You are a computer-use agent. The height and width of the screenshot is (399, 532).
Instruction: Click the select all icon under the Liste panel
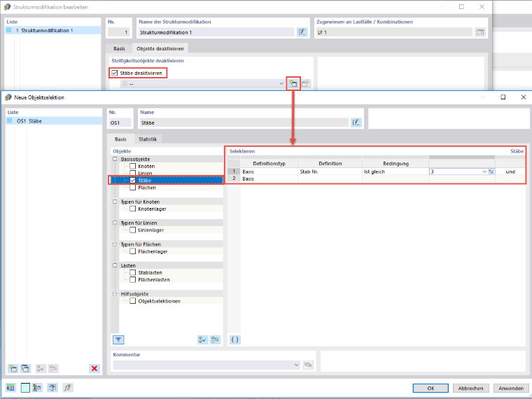[x=41, y=368]
